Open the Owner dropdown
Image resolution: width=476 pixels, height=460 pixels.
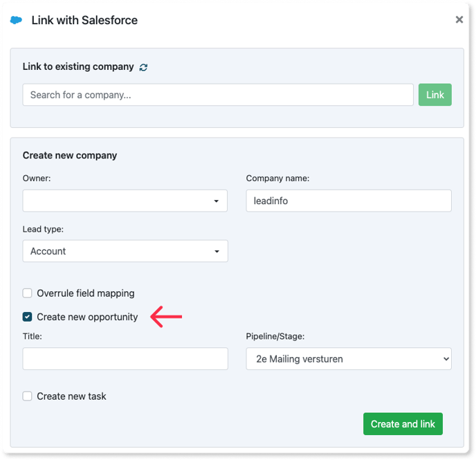[125, 201]
